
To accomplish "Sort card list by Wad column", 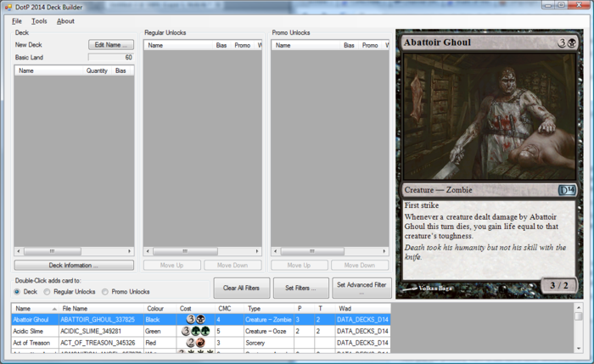I will click(362, 308).
